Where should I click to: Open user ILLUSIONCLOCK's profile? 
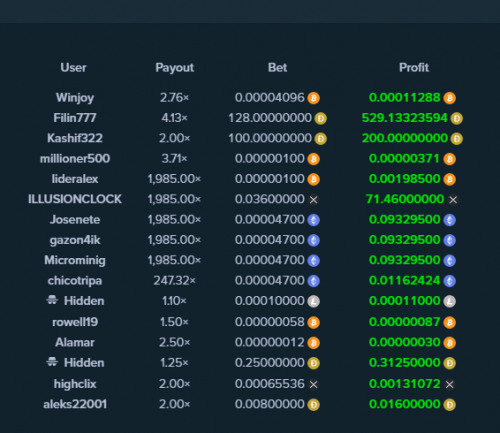[75, 199]
